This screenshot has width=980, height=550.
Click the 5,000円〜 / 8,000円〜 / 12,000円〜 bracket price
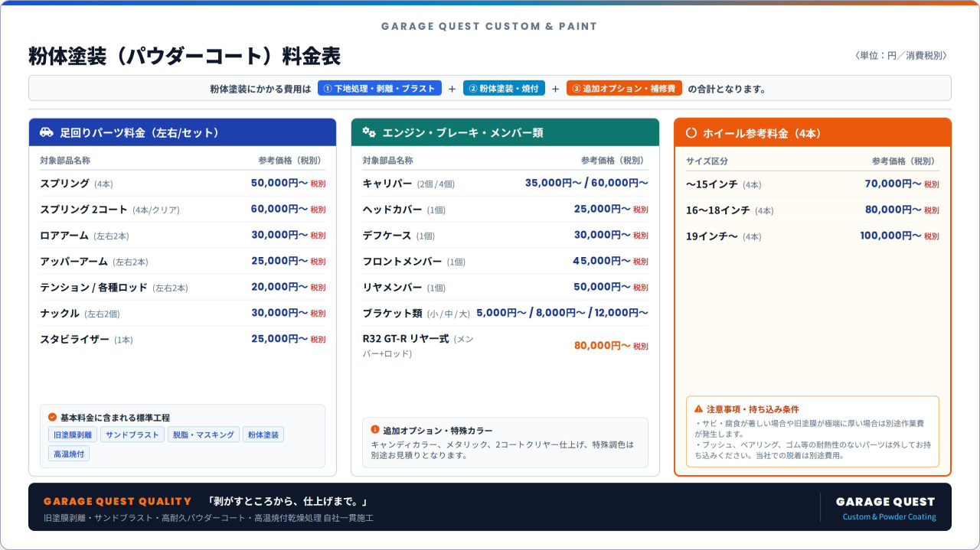click(x=562, y=313)
